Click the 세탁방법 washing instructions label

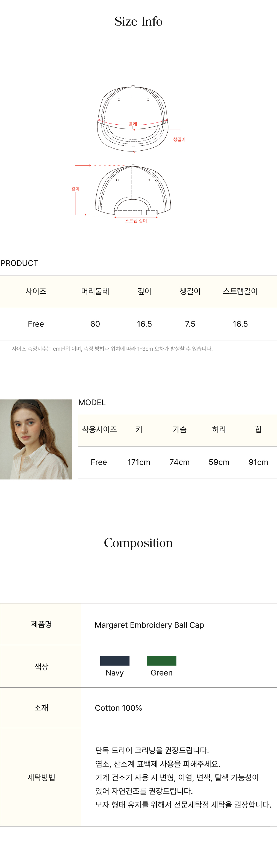(41, 777)
